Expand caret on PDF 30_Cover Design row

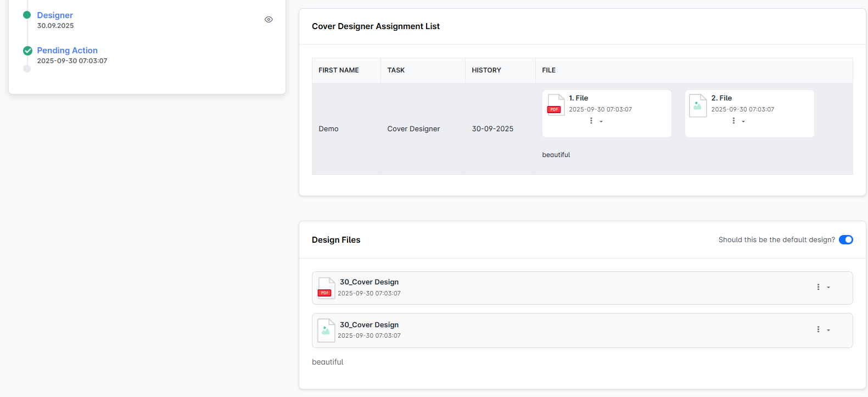tap(828, 288)
